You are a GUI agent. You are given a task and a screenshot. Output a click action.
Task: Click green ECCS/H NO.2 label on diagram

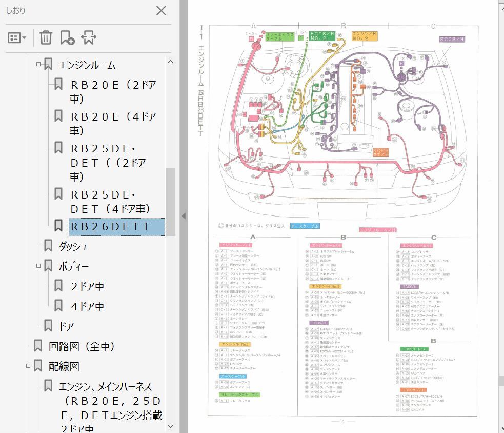point(322,36)
